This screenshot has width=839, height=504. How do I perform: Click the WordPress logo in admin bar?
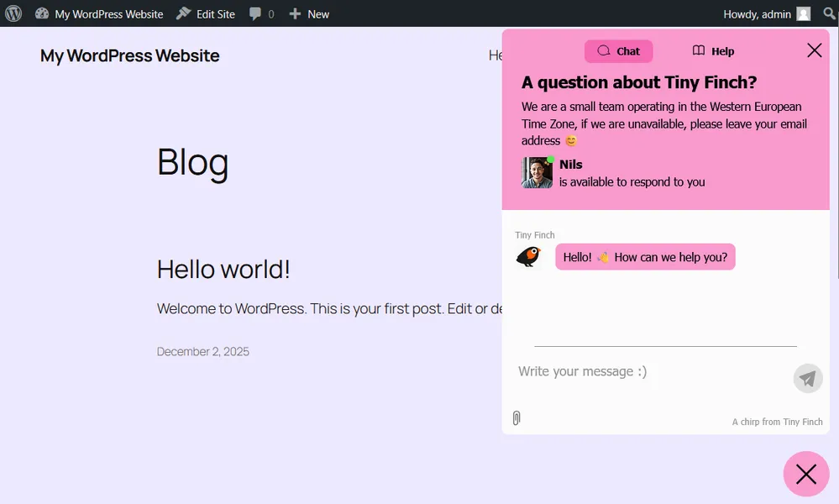(13, 13)
